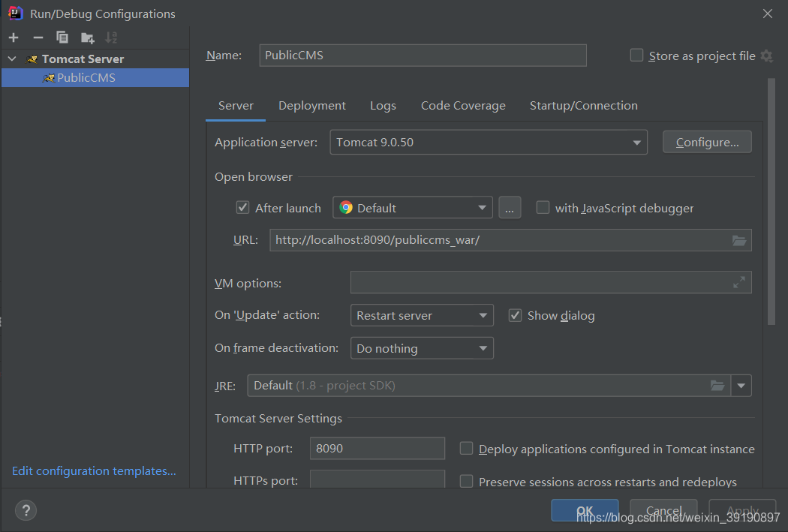This screenshot has width=788, height=532.
Task: Click the vertical scrollbar of settings panel
Action: 771,202
